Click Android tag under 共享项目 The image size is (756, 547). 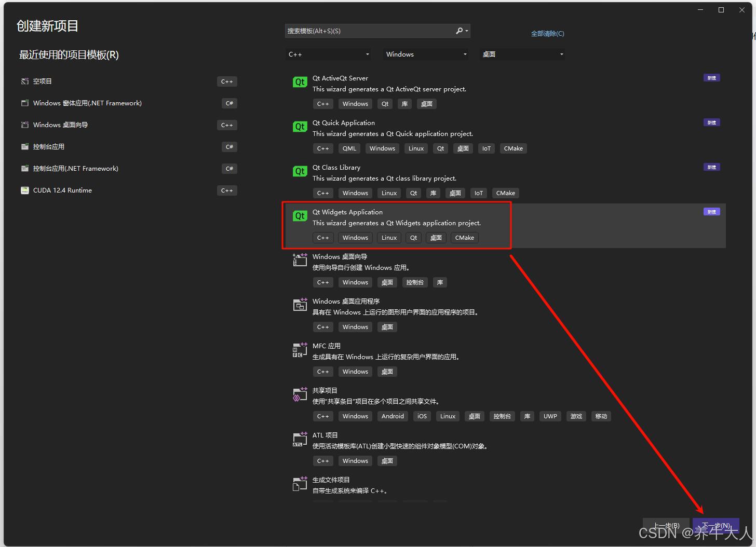coord(393,416)
